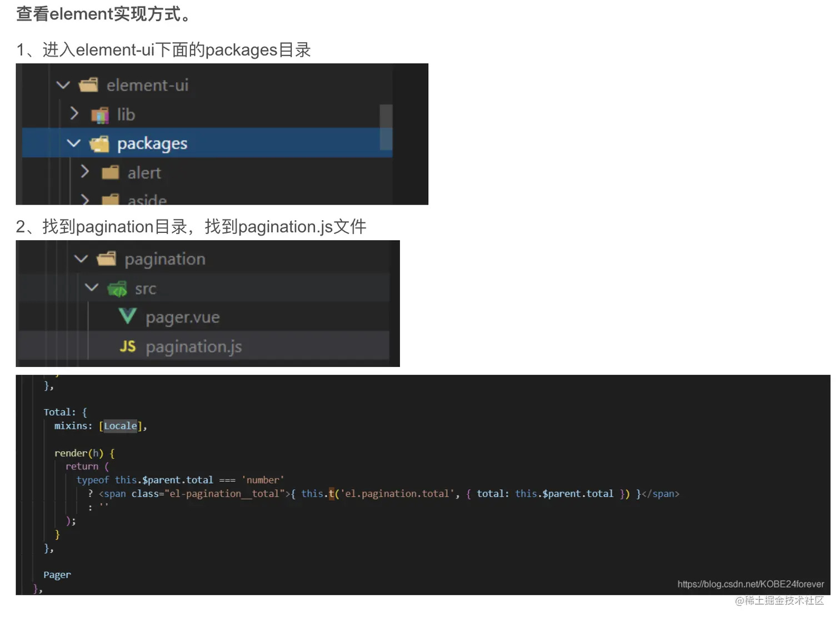The width and height of the screenshot is (840, 622).
Task: Collapse the element-ui folder chevron
Action: pos(63,86)
